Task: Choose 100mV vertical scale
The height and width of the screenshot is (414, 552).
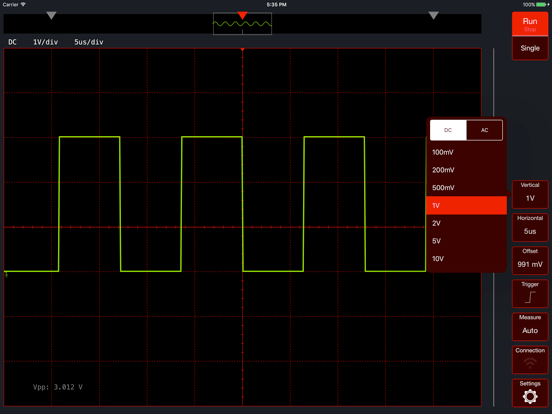Action: [x=466, y=152]
